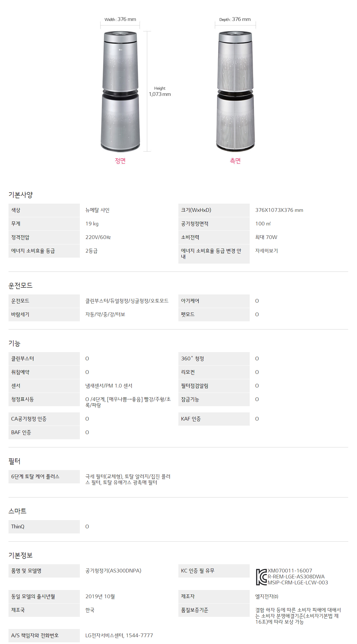The image size is (357, 644).
Task: Select the 기본사양 section heading
Action: 21,195
